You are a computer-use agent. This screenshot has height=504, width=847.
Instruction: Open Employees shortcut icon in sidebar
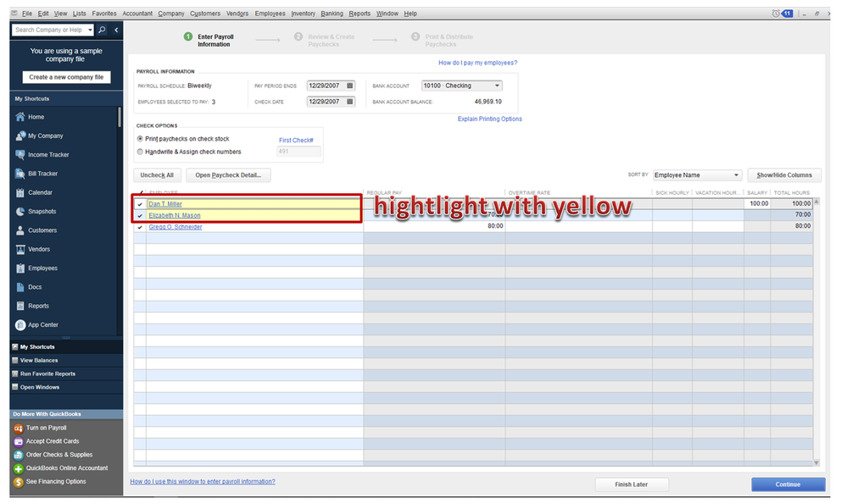pos(20,268)
